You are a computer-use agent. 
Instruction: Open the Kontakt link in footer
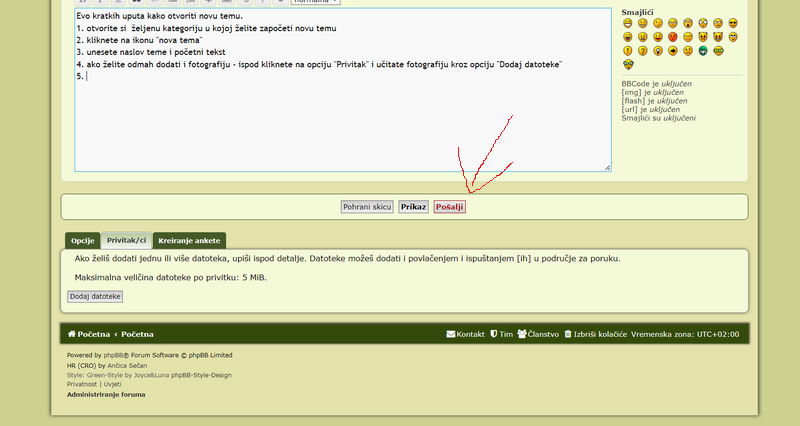pos(465,334)
